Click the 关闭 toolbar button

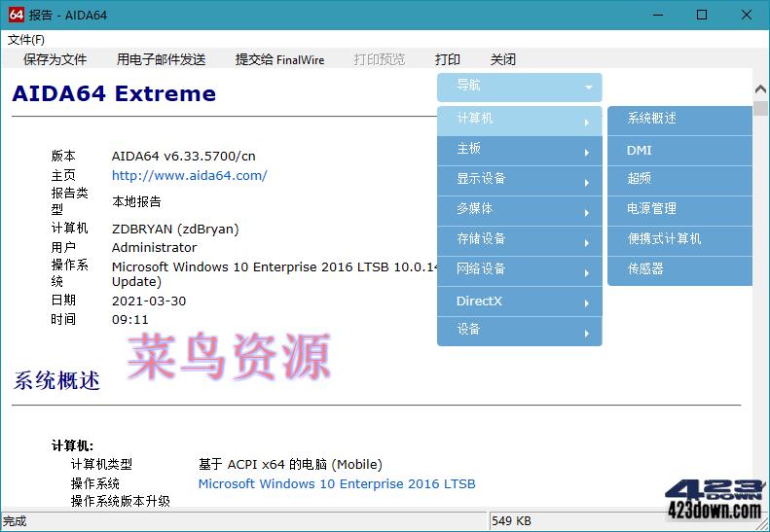coord(503,59)
